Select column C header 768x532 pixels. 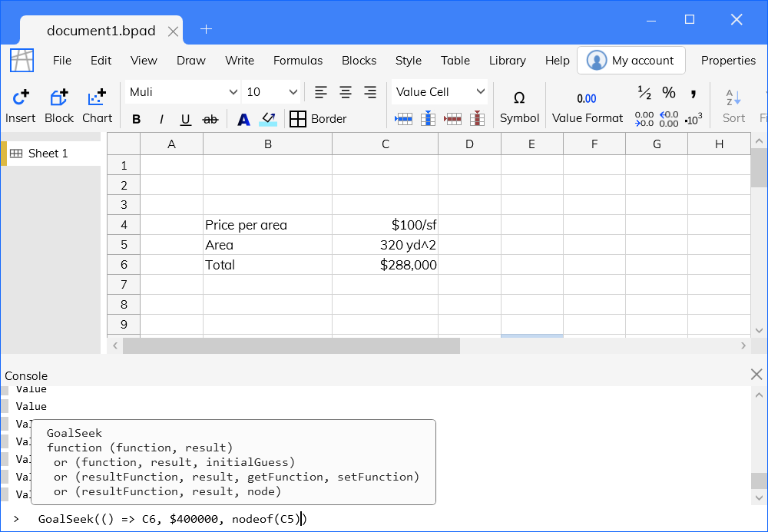point(385,144)
